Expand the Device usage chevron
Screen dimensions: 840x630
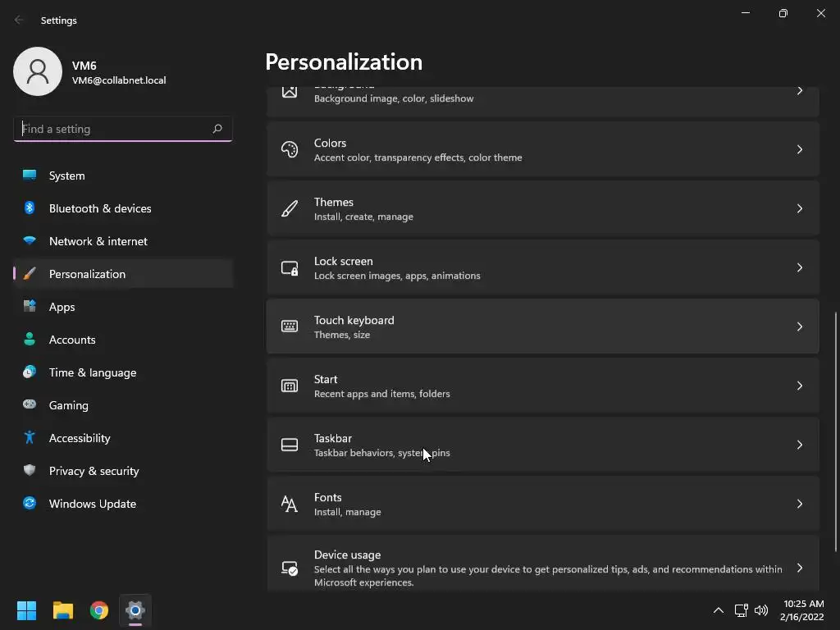tap(800, 568)
